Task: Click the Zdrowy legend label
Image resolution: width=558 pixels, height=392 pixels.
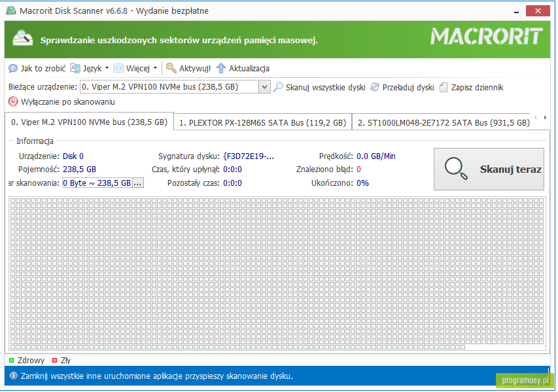Action: (x=31, y=361)
